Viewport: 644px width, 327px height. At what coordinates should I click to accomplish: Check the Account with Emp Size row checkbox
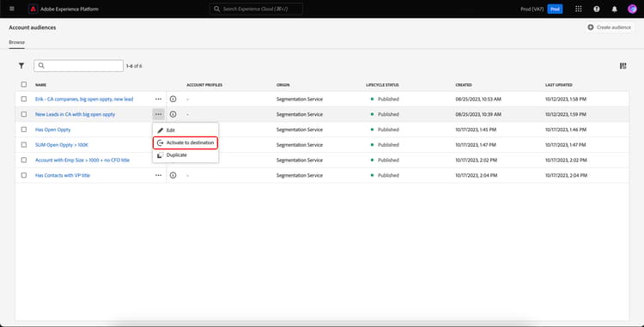[24, 160]
